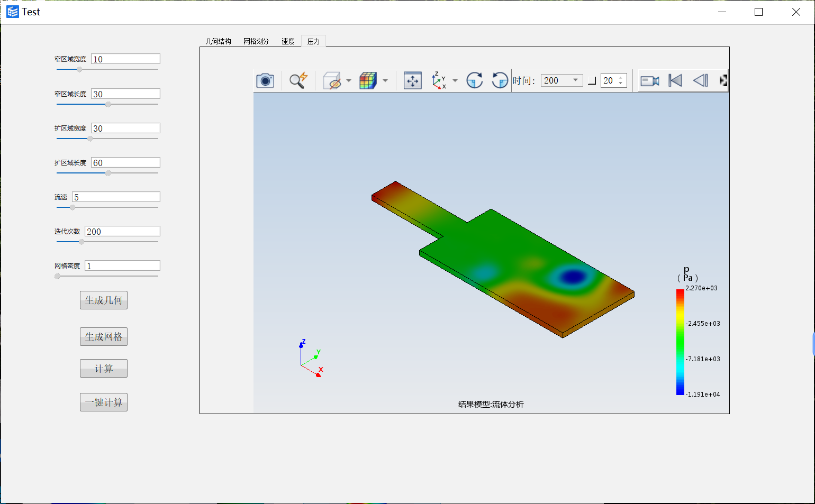Rotate view clockwise with rotation icon
The image size is (815, 504).
pos(475,80)
